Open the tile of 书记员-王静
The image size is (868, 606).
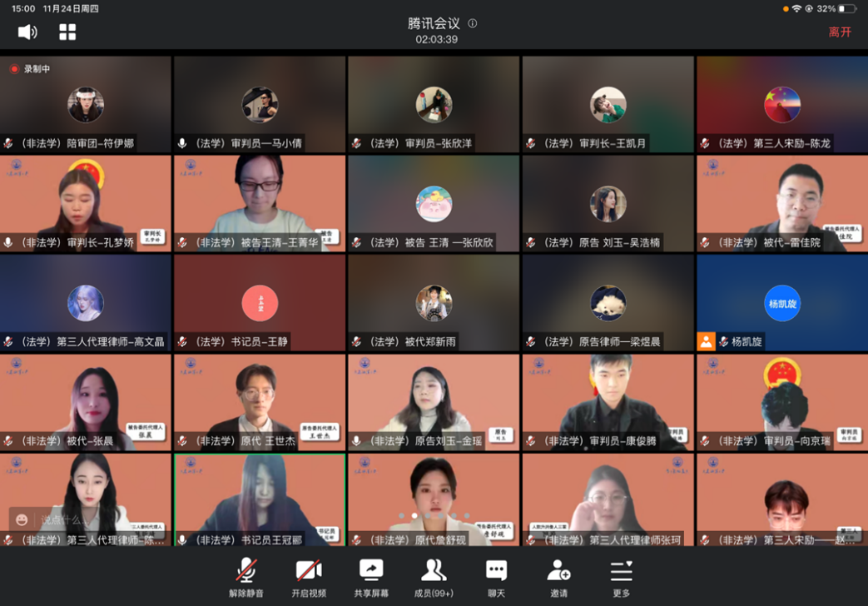(x=260, y=304)
